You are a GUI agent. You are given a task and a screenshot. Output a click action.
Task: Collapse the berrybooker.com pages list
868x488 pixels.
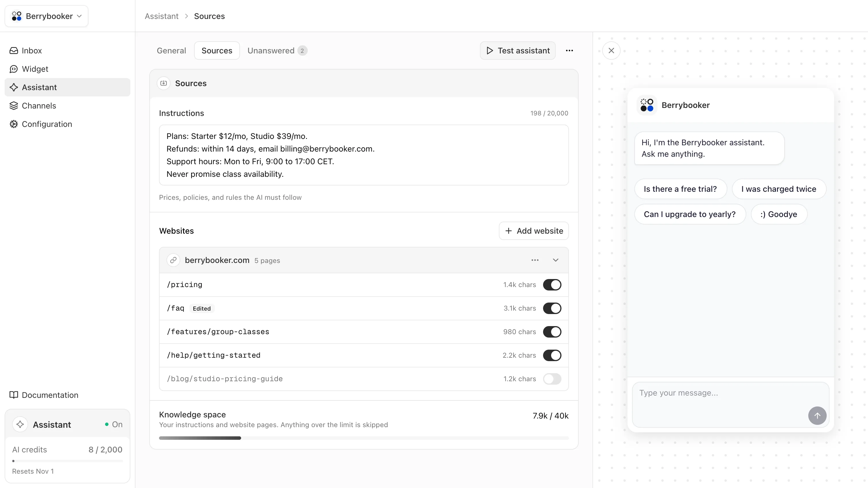pyautogui.click(x=556, y=260)
